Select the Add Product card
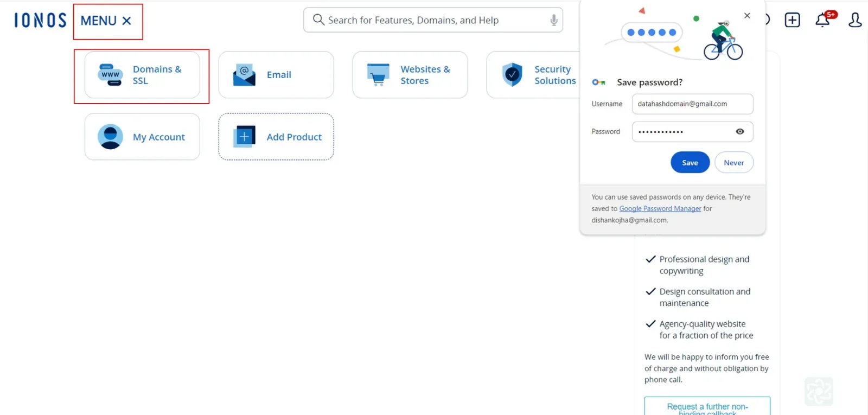Viewport: 868px width, 415px height. (276, 137)
